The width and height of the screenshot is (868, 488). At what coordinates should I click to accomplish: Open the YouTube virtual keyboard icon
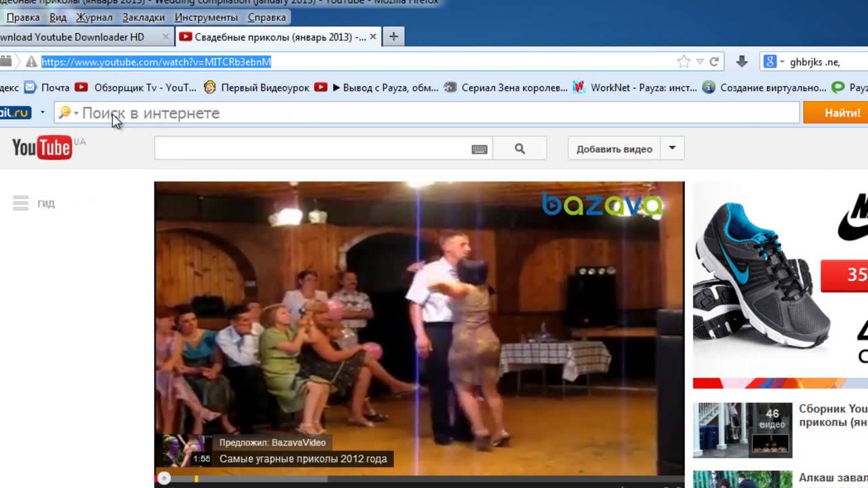479,149
